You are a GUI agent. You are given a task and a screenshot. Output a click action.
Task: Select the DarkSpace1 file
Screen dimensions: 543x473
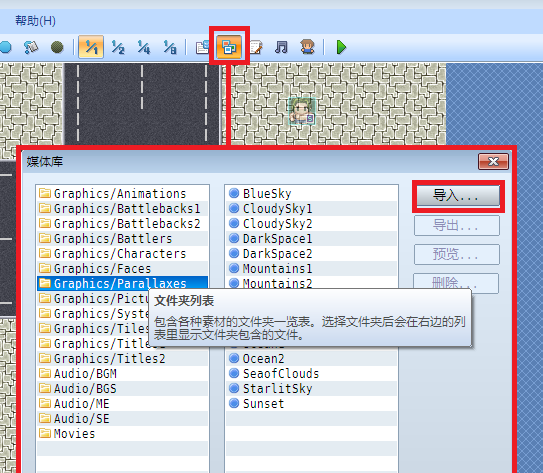[x=311, y=239]
